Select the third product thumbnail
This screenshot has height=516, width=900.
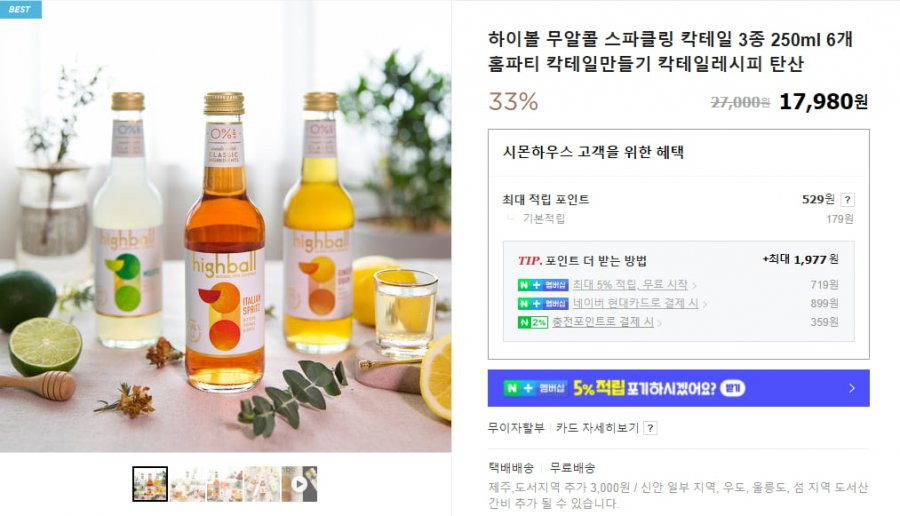click(224, 484)
